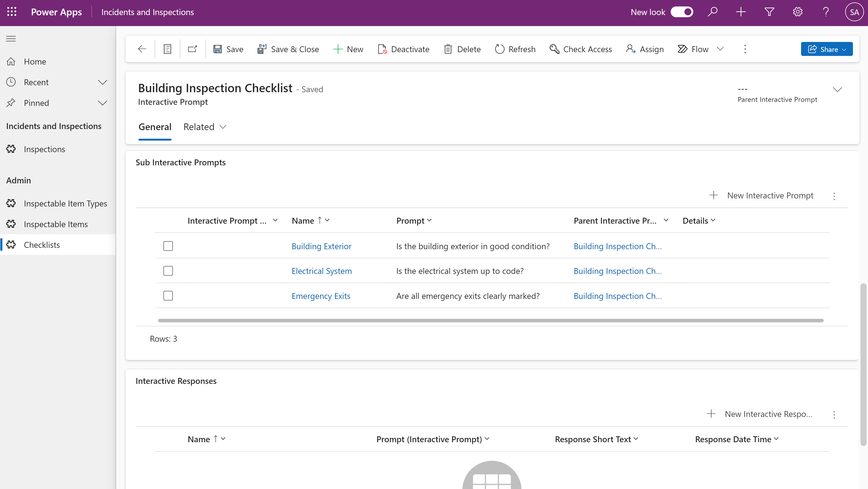The image size is (868, 489).
Task: Open the Related tab dropdown
Action: tap(205, 127)
